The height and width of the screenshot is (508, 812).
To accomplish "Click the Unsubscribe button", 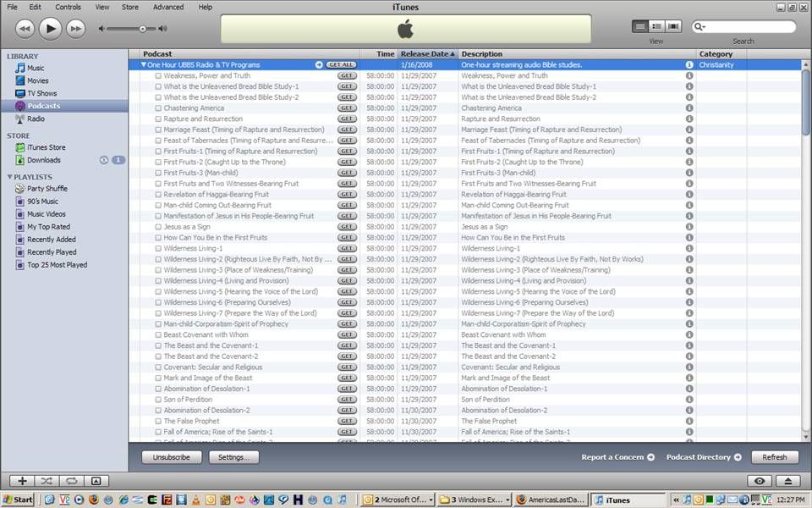I will pos(172,457).
